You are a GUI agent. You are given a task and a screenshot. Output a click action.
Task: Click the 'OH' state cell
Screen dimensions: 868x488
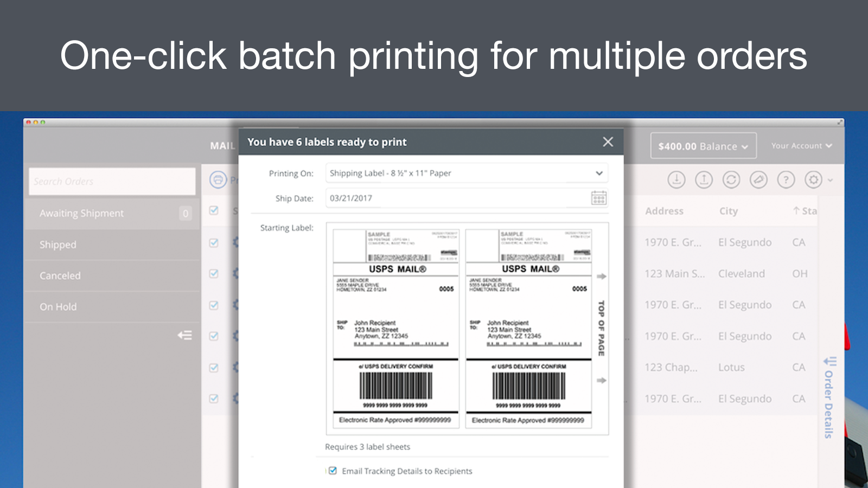pyautogui.click(x=800, y=274)
